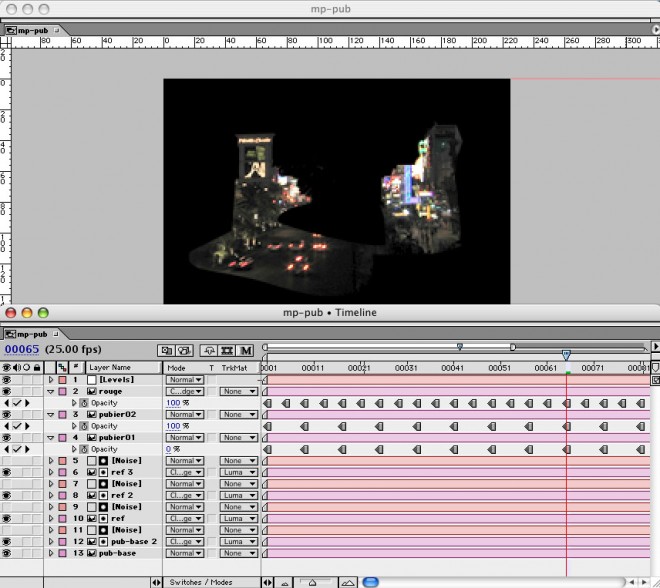Collapse the pubier02 layer properties

(x=51, y=415)
